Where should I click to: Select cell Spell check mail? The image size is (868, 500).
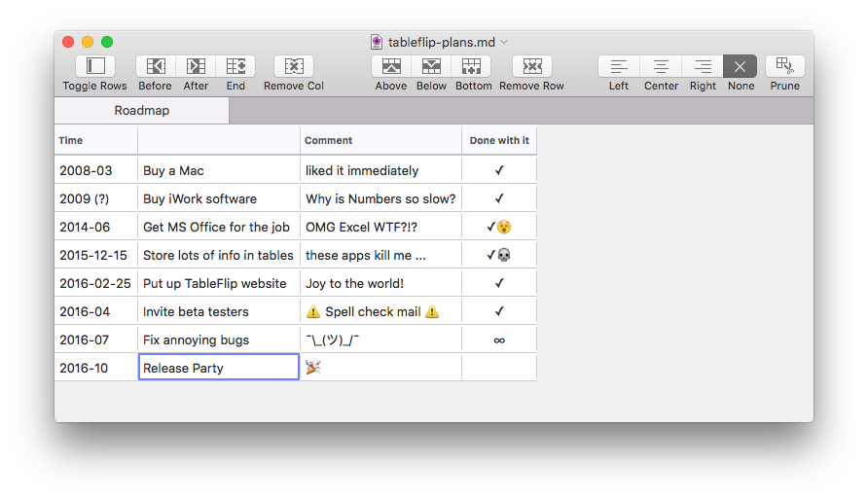click(380, 311)
